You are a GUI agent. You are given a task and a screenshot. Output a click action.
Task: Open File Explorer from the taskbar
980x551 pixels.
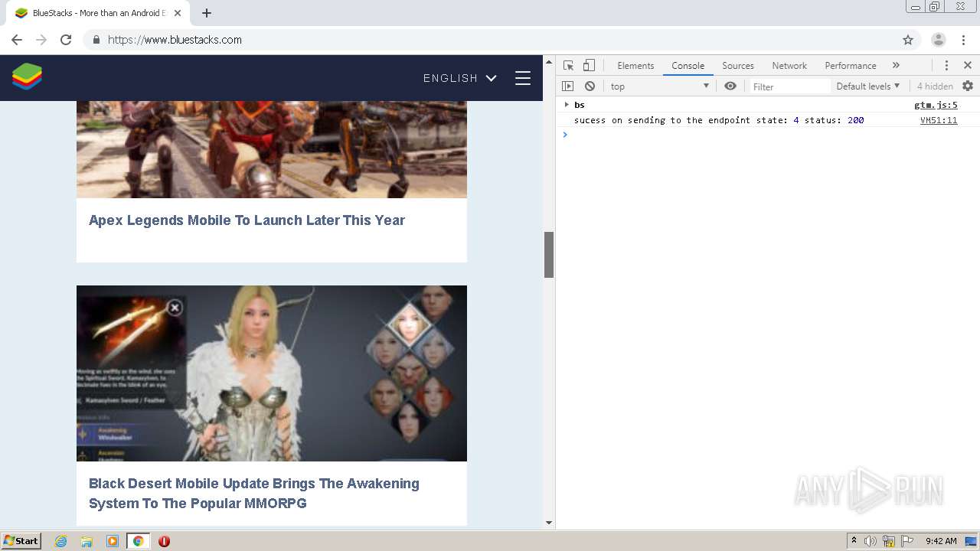[x=87, y=541]
